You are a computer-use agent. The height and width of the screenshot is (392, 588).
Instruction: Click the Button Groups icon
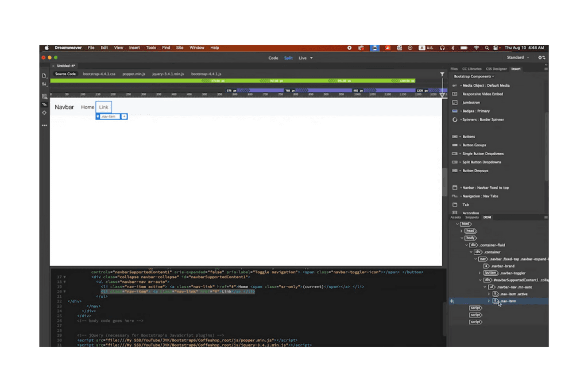(x=455, y=145)
